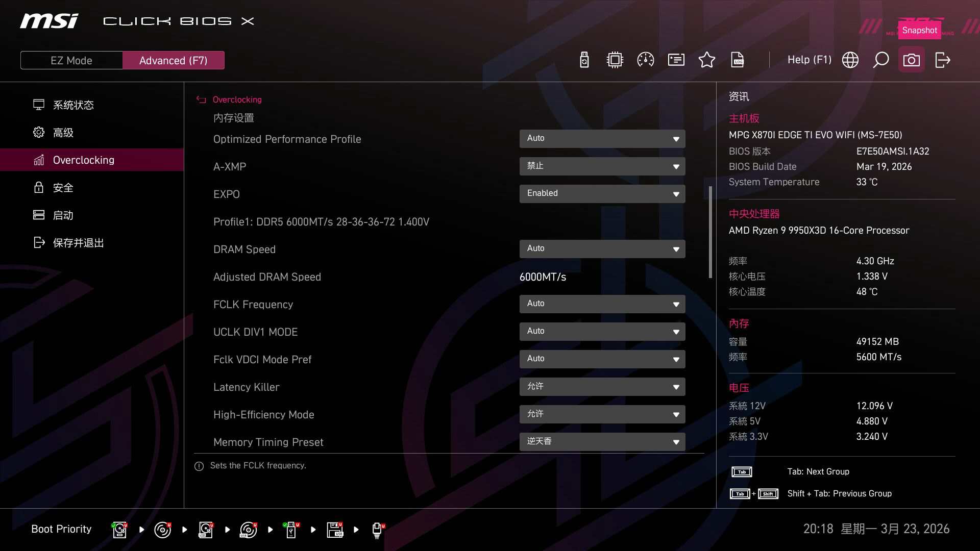Go back via the Overclocking breadcrumb link
980x551 pixels.
coord(237,99)
